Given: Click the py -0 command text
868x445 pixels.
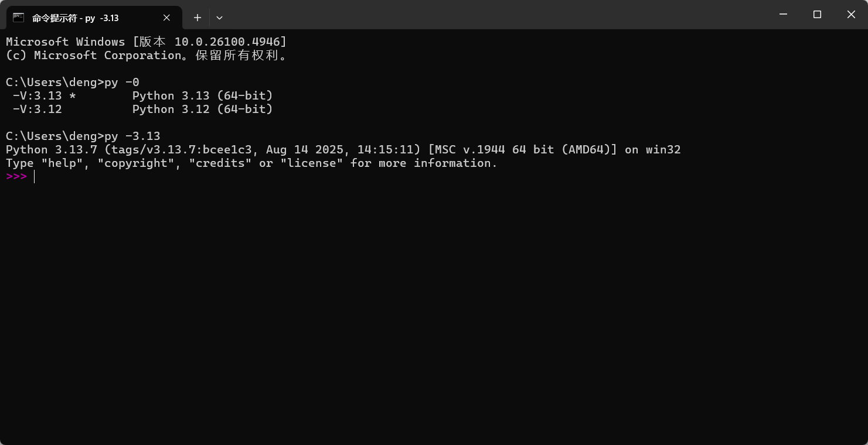Looking at the screenshot, I should [122, 82].
